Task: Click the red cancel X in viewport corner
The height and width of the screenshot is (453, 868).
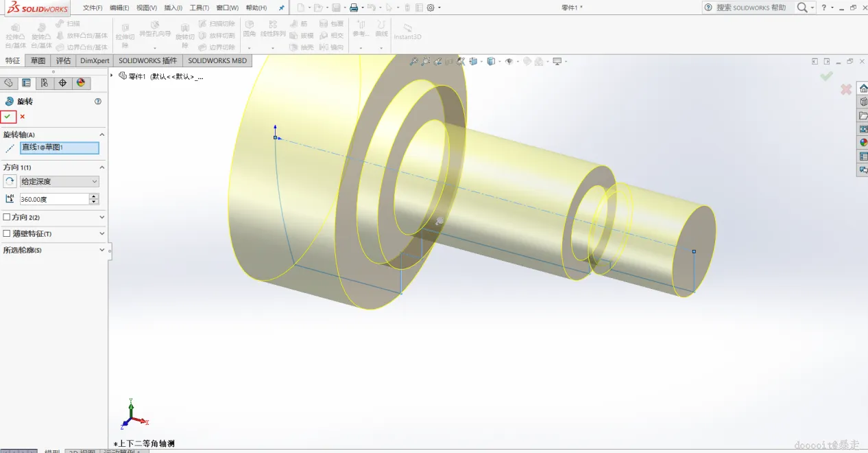Action: [x=846, y=89]
